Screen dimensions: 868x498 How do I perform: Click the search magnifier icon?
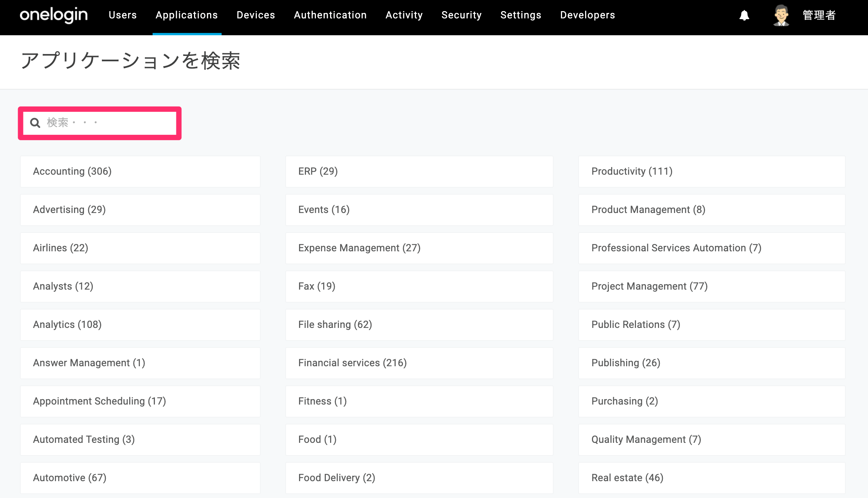click(35, 123)
